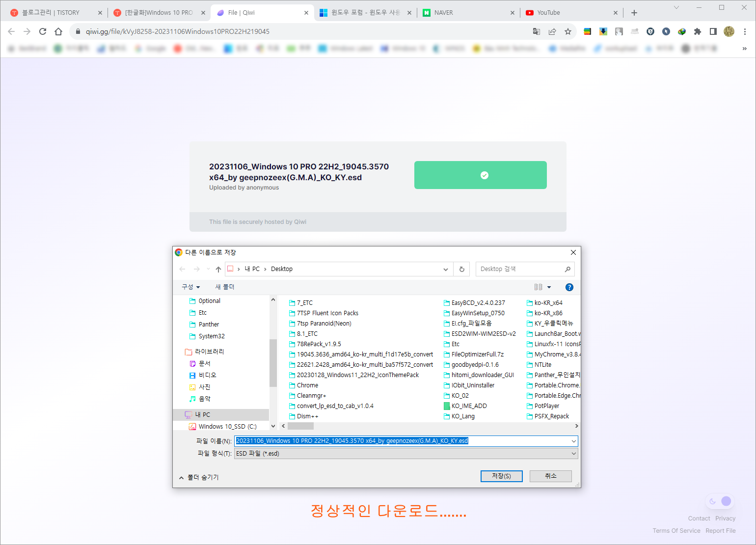Image resolution: width=756 pixels, height=545 pixels.
Task: Expand the 내 PC breadcrumb chevron
Action: [265, 269]
